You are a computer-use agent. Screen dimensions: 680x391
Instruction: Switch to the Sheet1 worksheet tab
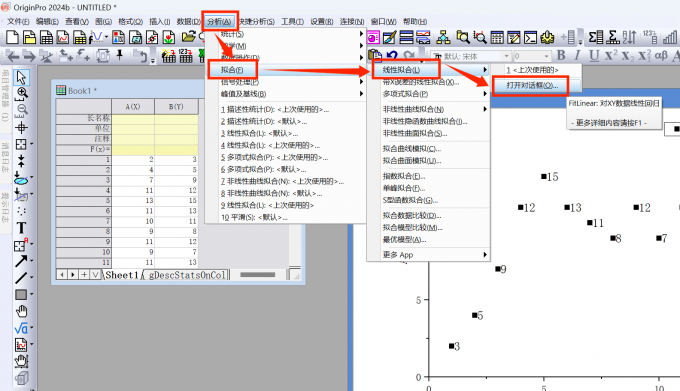pyautogui.click(x=121, y=275)
